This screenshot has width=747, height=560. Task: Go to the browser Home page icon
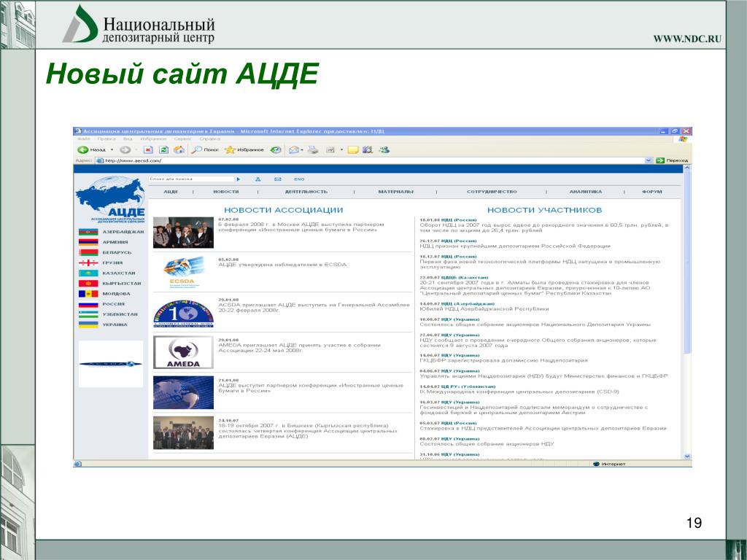tap(179, 149)
